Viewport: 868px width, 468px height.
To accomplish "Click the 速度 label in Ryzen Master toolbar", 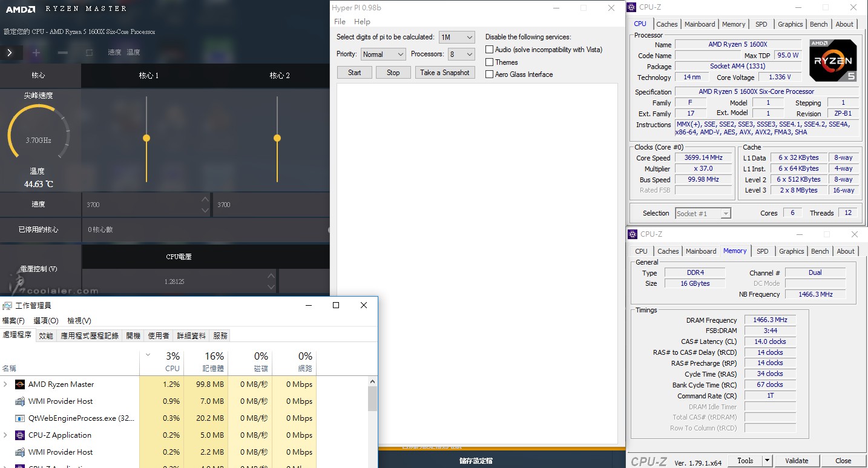I will point(114,53).
